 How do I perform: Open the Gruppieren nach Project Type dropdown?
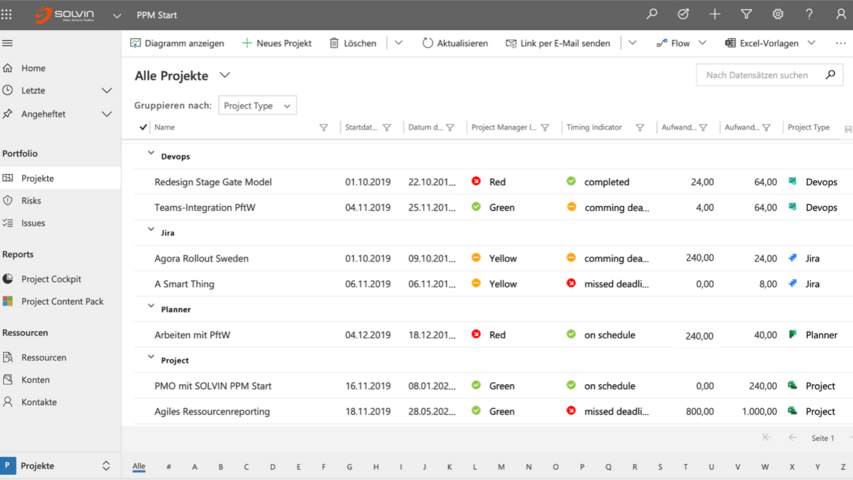[x=257, y=106]
